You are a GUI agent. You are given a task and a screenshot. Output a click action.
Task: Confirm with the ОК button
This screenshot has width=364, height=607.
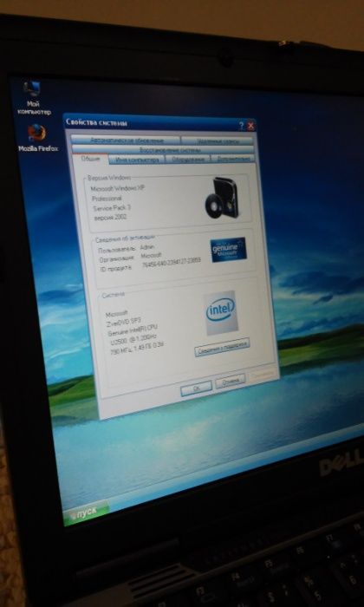pyautogui.click(x=197, y=388)
